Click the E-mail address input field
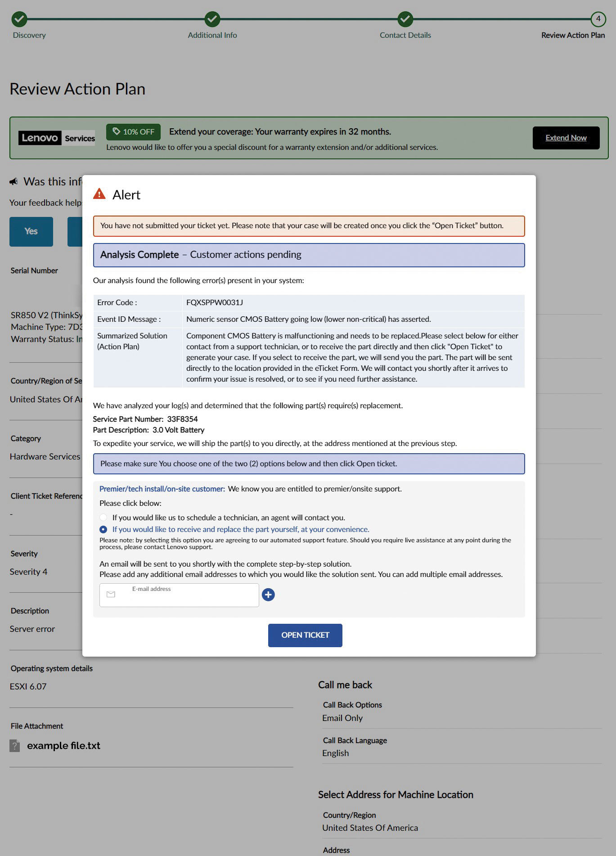This screenshot has width=616, height=856. coord(179,595)
